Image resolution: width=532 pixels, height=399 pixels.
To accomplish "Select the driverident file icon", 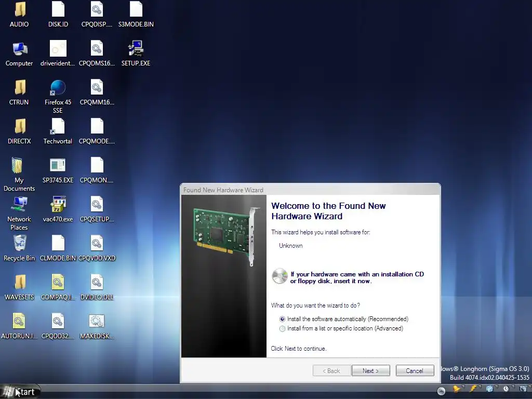I will click(x=58, y=48).
